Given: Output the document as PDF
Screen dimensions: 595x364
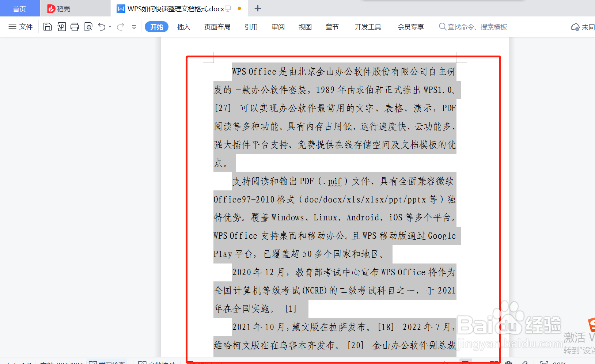Looking at the screenshot, I should coord(61,27).
